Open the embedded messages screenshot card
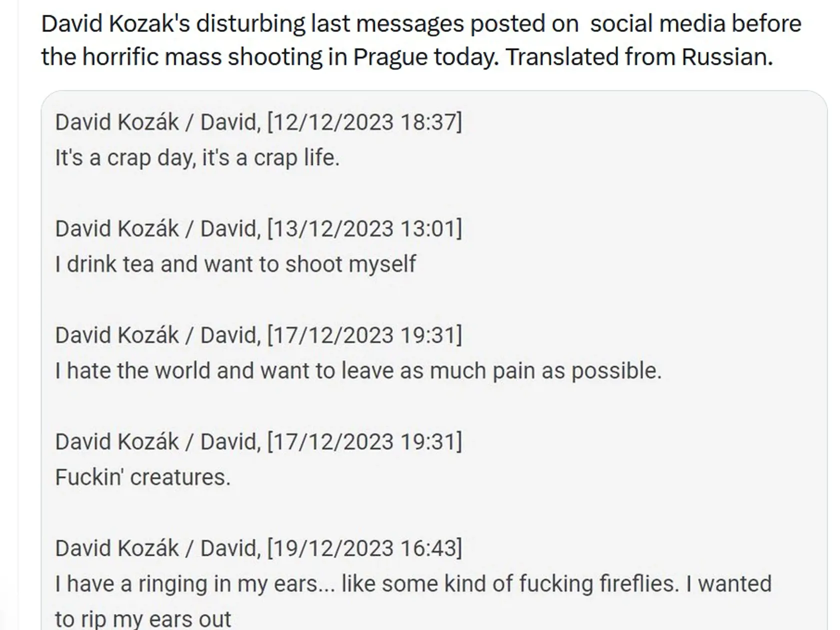 click(434, 360)
